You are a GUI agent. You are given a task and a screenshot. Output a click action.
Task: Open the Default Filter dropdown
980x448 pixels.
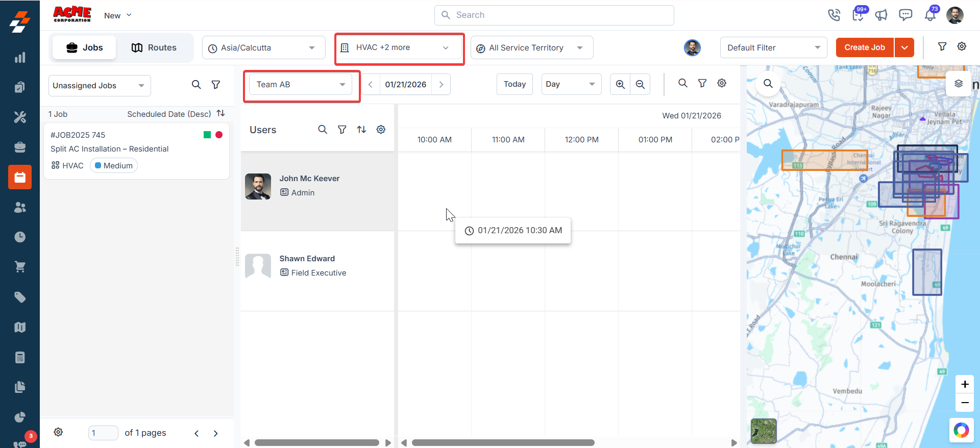point(773,47)
